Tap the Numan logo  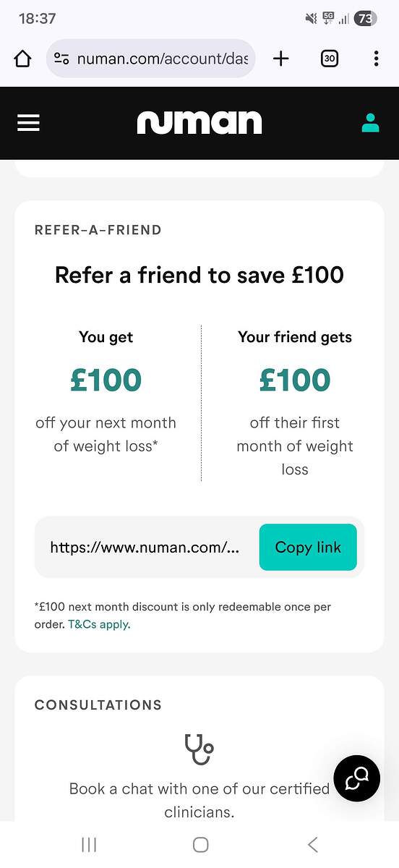[x=199, y=122]
